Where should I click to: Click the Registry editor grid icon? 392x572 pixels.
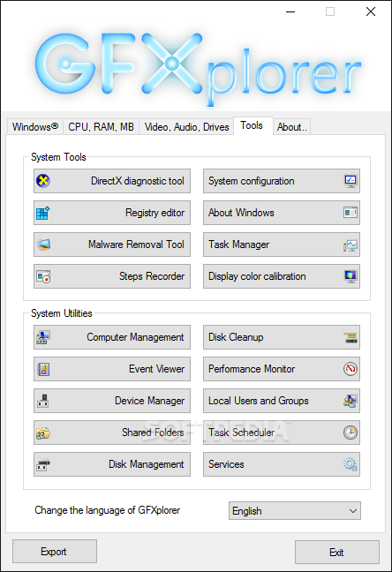[42, 213]
